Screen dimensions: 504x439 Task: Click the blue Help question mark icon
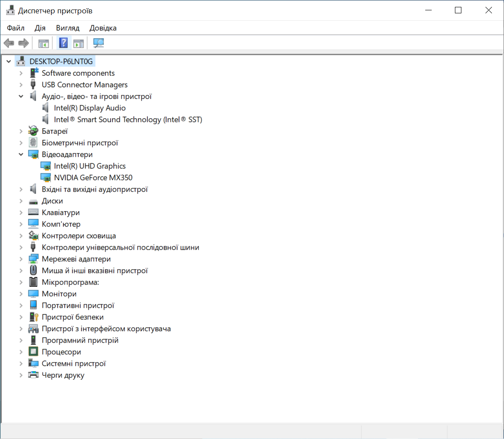(x=63, y=43)
